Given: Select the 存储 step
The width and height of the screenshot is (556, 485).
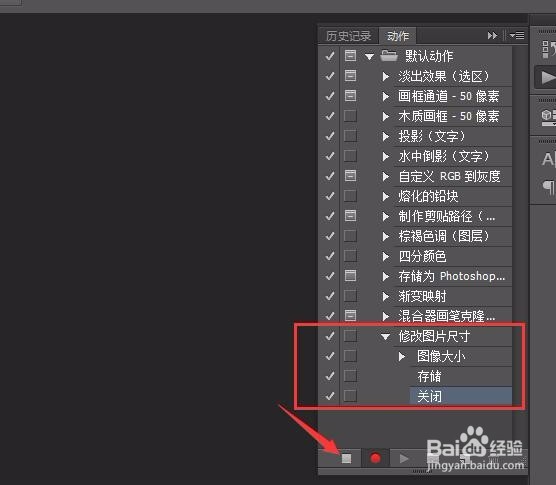Looking at the screenshot, I should [x=429, y=376].
